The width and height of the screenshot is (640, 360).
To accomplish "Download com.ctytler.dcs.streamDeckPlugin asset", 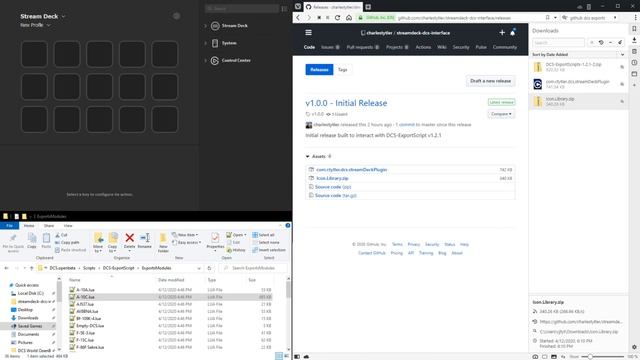I will click(351, 170).
